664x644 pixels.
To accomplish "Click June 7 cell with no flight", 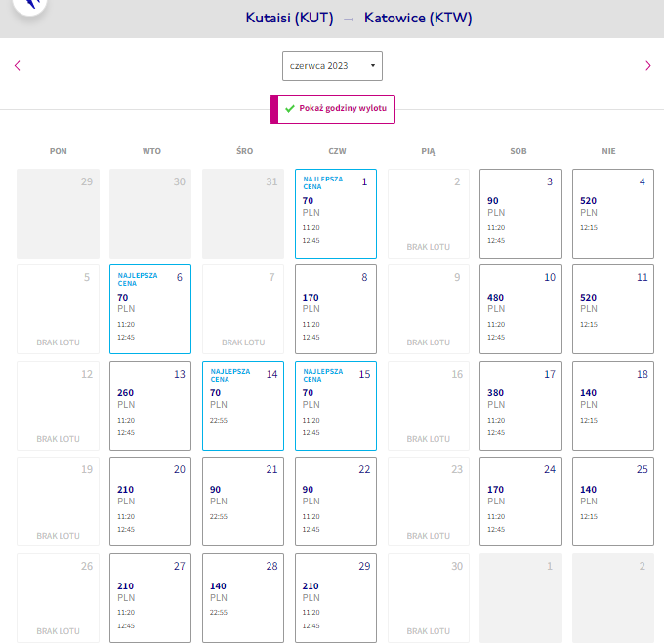I will [x=243, y=309].
